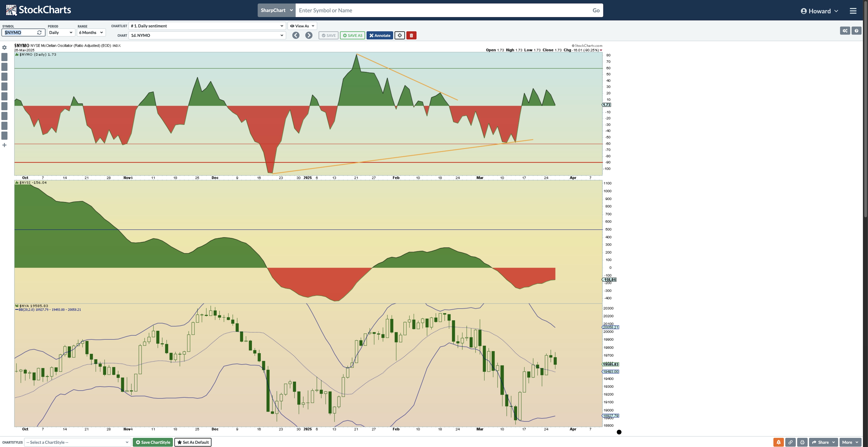Open the ChartList Daily sentiment dropdown

tap(207, 26)
